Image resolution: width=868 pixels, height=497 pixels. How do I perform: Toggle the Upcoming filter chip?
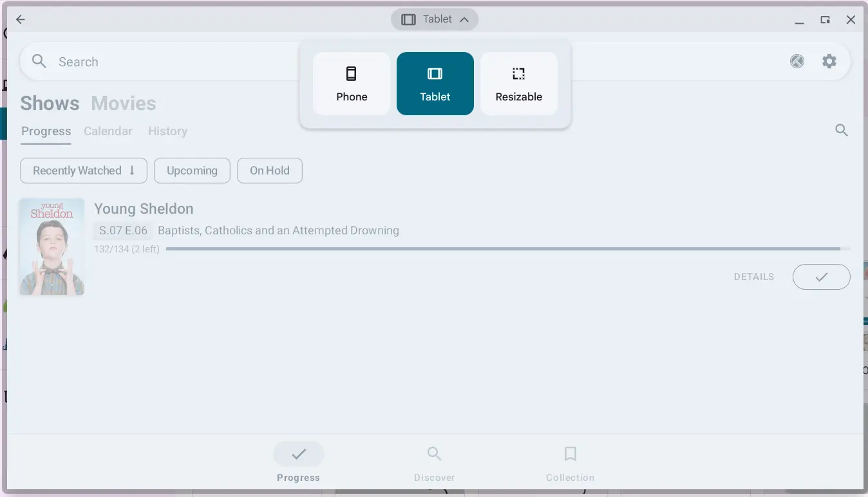click(x=192, y=171)
